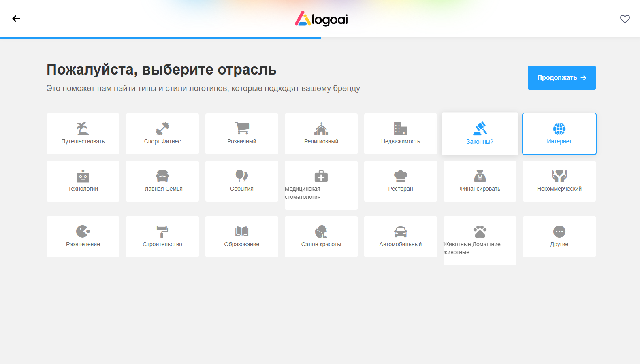The image size is (640, 364).
Task: Select the Салон красоты face icon
Action: (x=321, y=232)
